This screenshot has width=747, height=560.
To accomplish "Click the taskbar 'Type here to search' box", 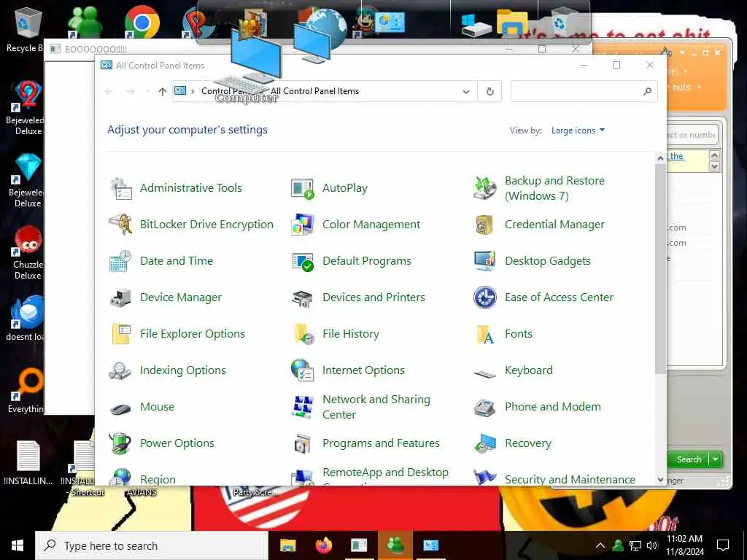I will [x=152, y=545].
